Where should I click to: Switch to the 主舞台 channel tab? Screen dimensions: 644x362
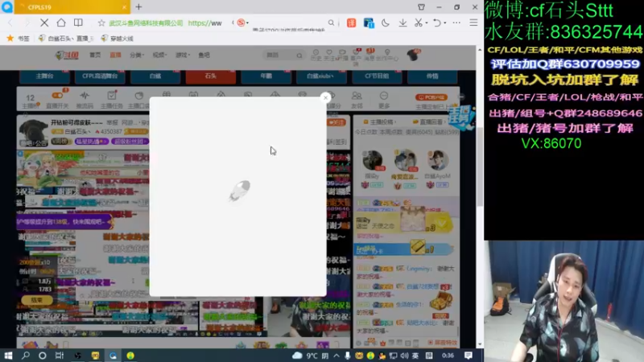pos(44,76)
